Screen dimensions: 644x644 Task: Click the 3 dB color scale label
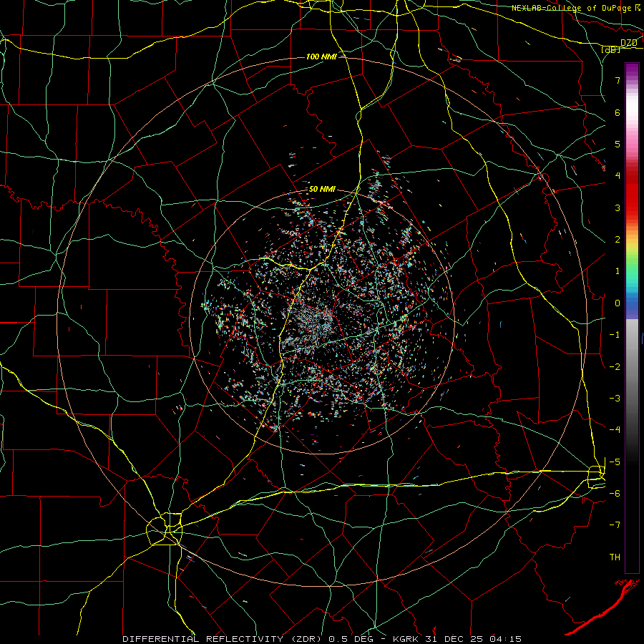click(x=618, y=208)
